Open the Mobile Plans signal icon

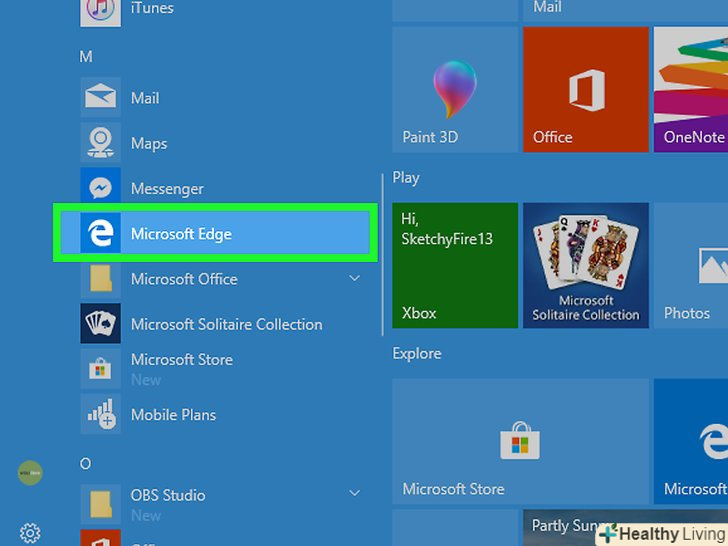pyautogui.click(x=100, y=414)
